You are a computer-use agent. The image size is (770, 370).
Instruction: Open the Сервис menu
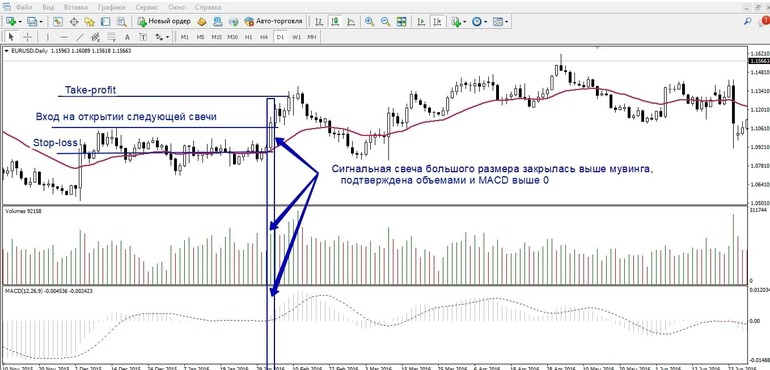[146, 8]
